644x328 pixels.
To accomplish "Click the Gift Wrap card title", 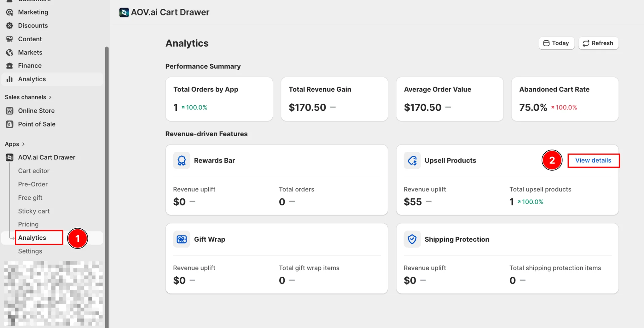I will tap(210, 239).
